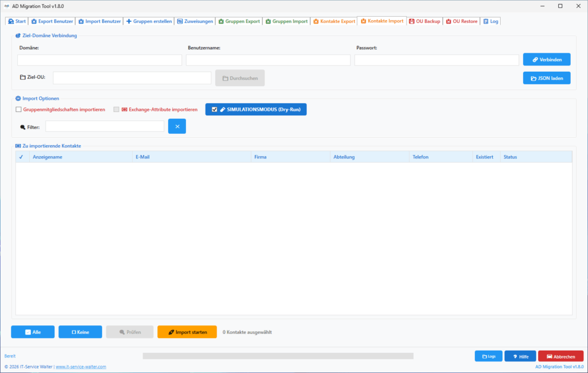
Task: Click the AD Migration Tool v1.8.0 footer text
Action: tap(559, 367)
